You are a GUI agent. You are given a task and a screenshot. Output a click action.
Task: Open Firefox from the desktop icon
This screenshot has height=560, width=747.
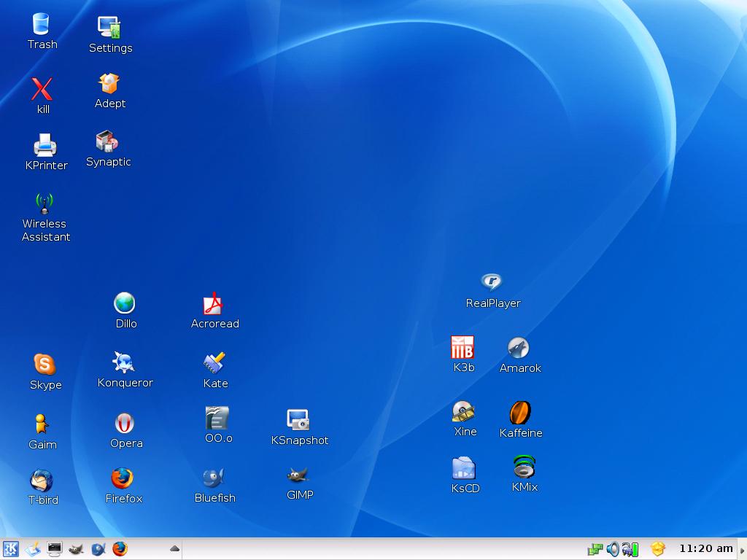123,478
